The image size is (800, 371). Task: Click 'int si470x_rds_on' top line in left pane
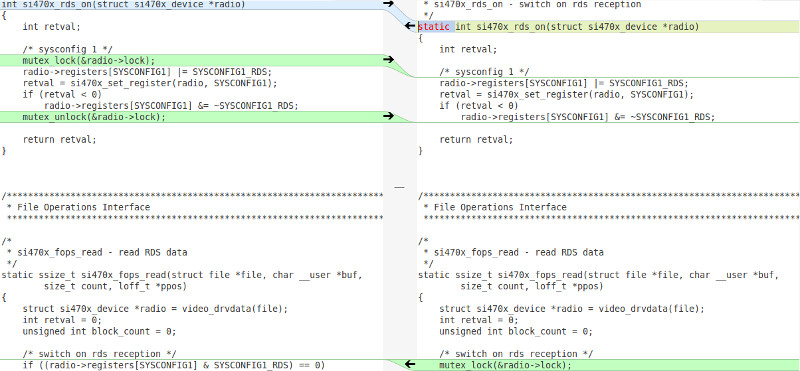pos(123,4)
